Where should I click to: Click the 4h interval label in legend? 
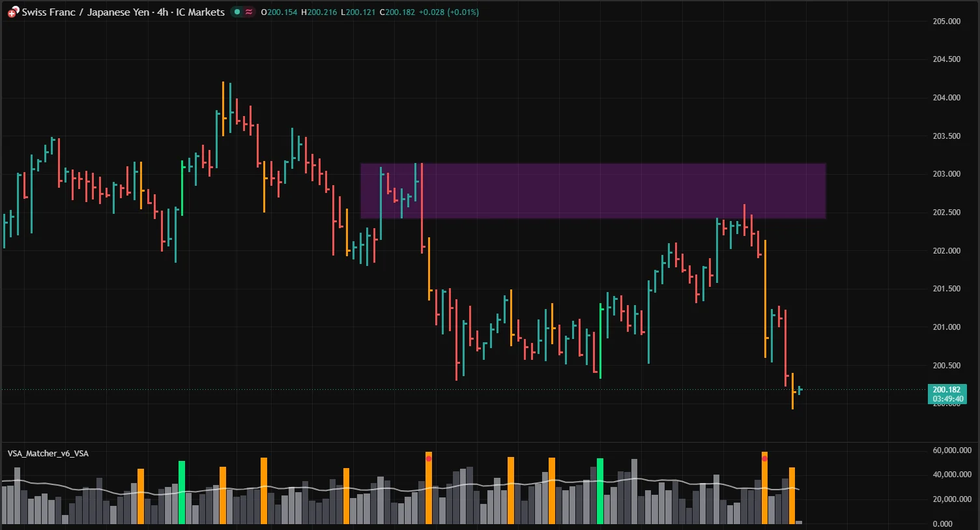162,12
